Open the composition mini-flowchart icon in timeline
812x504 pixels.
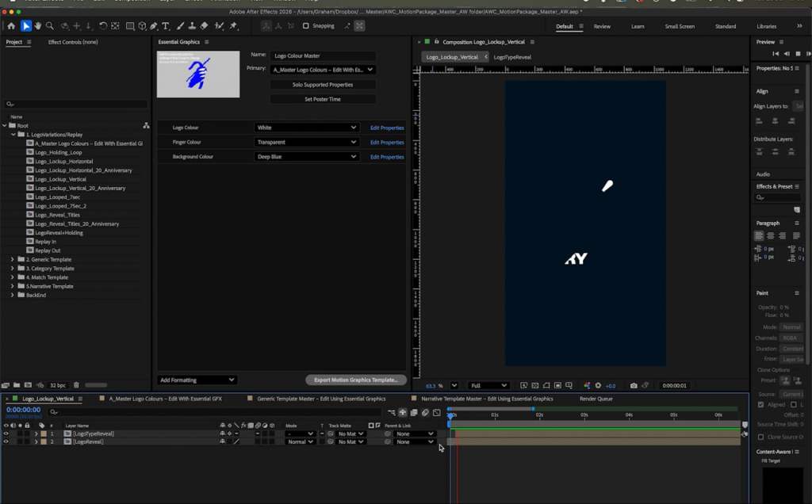(x=392, y=412)
